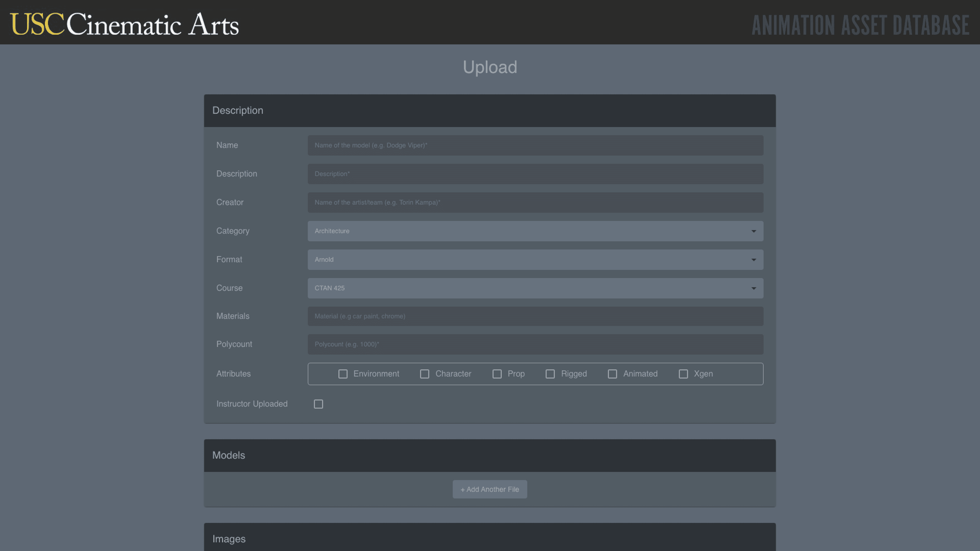Screen dimensions: 980x551
Task: Click the Materials input field
Action: pos(535,316)
